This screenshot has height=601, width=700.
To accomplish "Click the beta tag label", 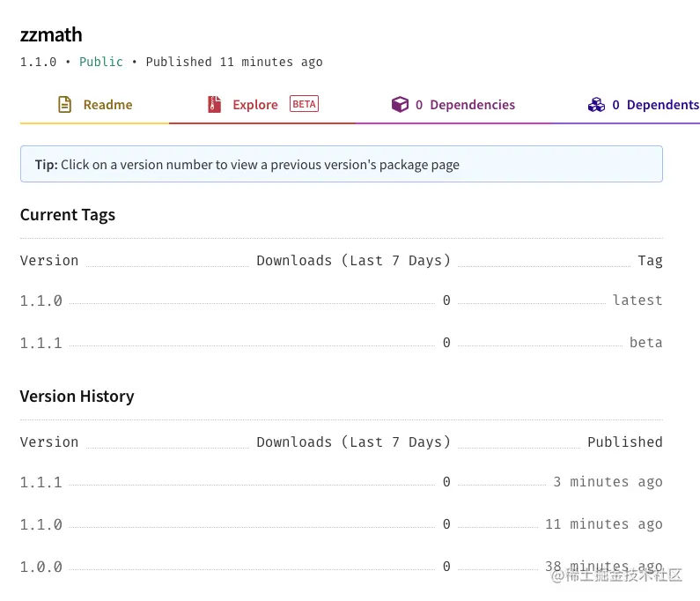I will [645, 343].
